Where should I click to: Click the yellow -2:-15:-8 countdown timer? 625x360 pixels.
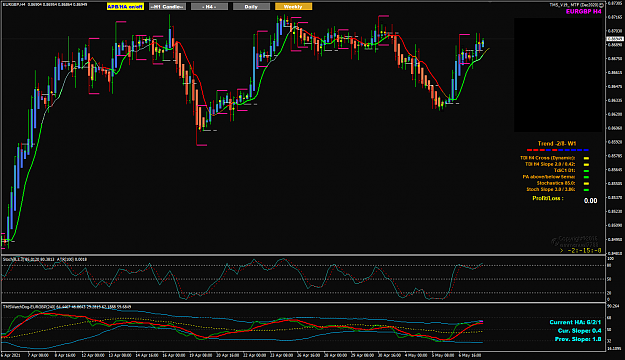[x=580, y=251]
